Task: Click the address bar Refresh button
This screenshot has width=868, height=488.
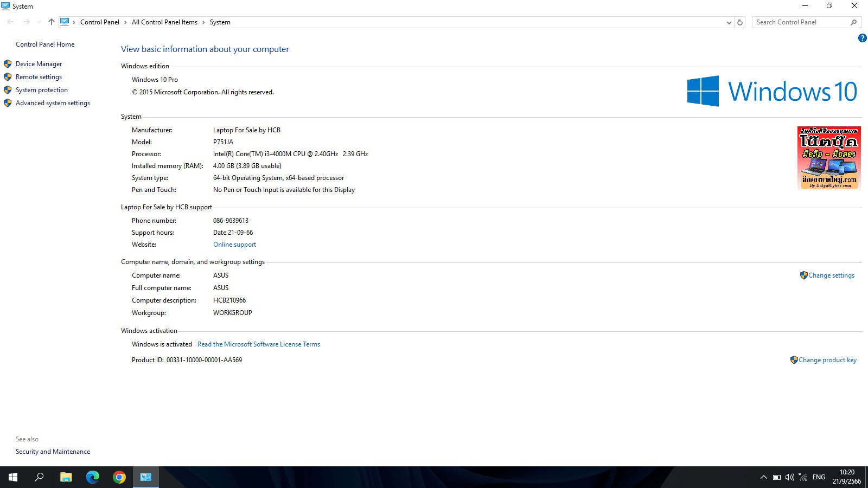Action: [x=739, y=22]
